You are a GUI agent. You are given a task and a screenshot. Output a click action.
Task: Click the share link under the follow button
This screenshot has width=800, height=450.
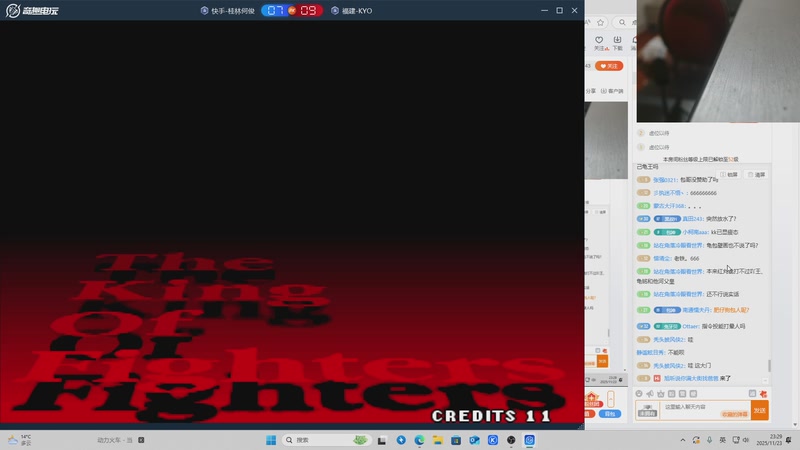(590, 91)
